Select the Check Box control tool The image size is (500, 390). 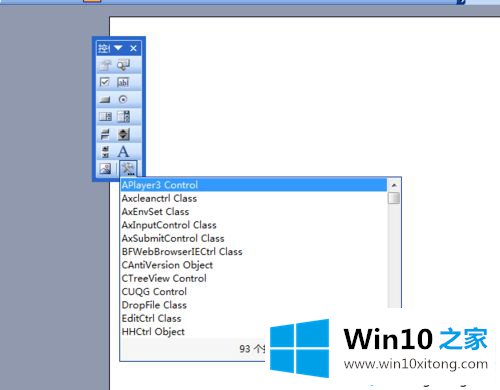[x=105, y=82]
